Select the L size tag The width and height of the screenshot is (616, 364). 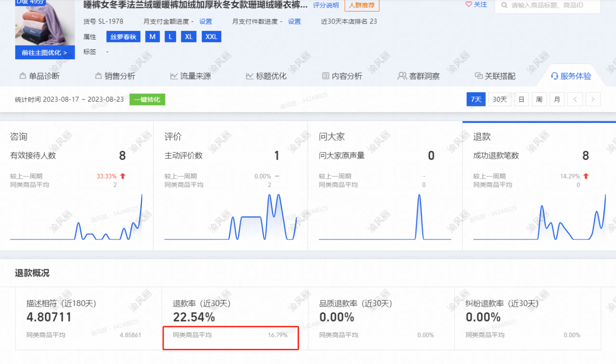click(171, 36)
